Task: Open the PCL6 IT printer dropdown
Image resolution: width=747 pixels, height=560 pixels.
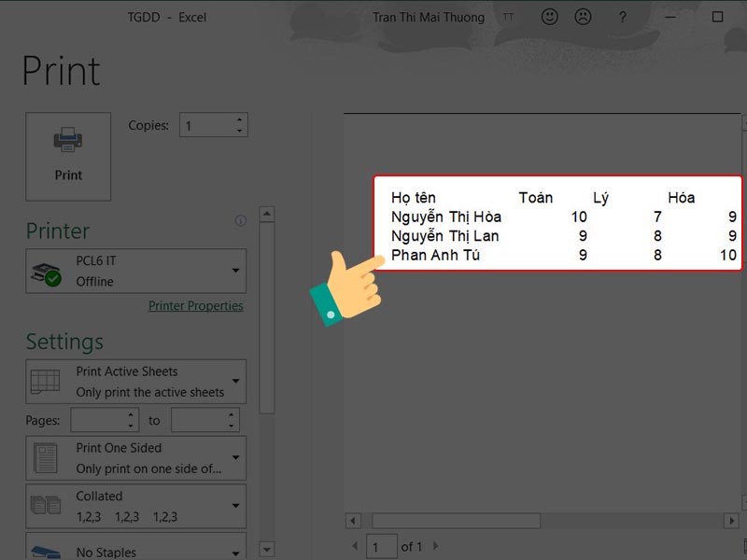Action: (x=233, y=271)
